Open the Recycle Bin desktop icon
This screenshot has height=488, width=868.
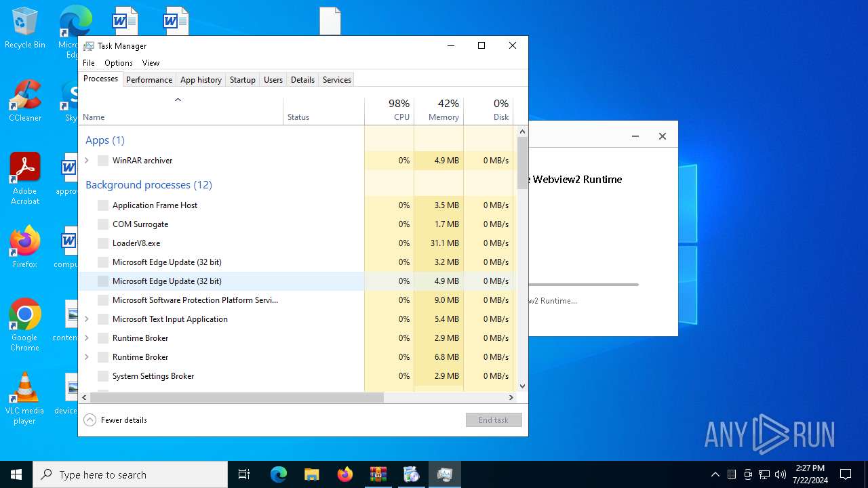pyautogui.click(x=25, y=28)
